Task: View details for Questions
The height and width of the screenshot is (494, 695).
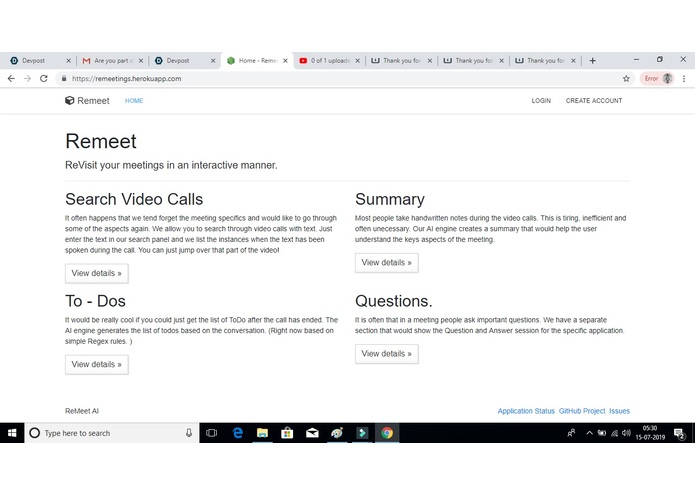Action: tap(387, 354)
